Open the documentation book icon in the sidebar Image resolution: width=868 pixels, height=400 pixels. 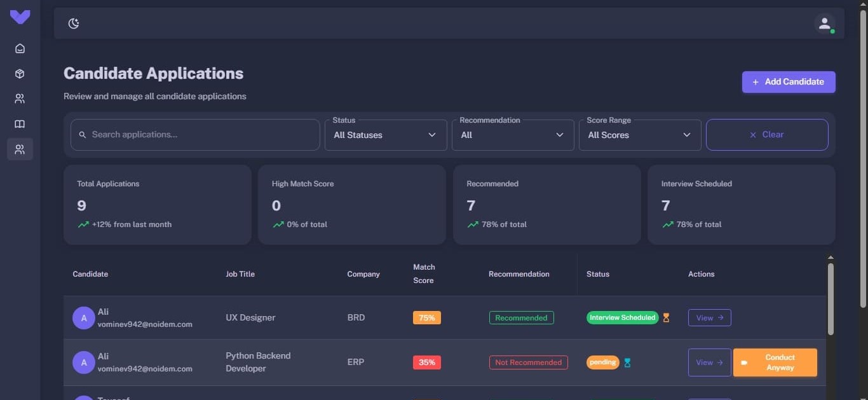click(20, 124)
